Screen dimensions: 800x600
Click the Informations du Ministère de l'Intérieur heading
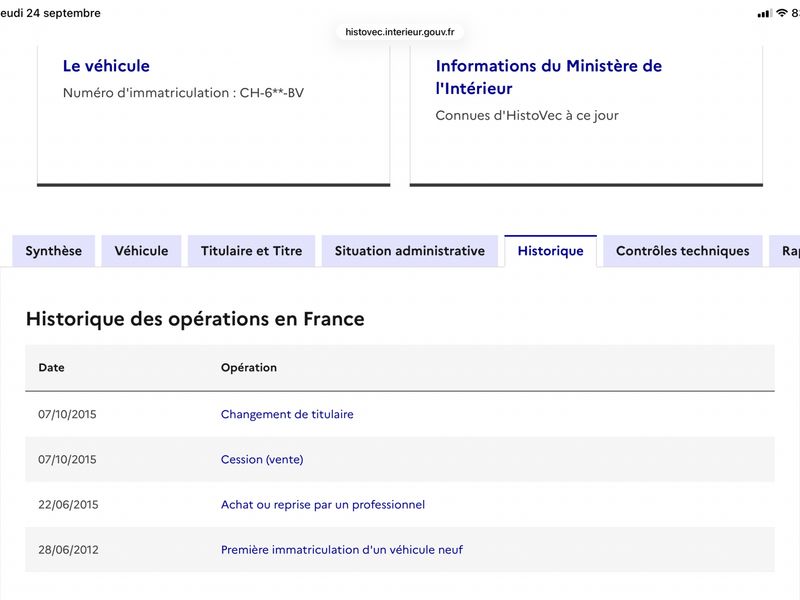[x=548, y=77]
